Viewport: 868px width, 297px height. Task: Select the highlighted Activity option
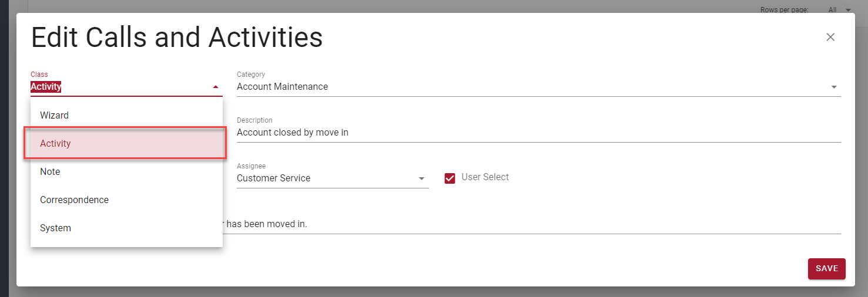click(x=55, y=144)
